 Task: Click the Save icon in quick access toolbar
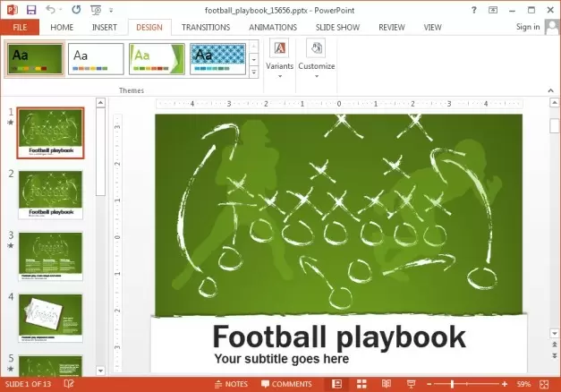31,9
